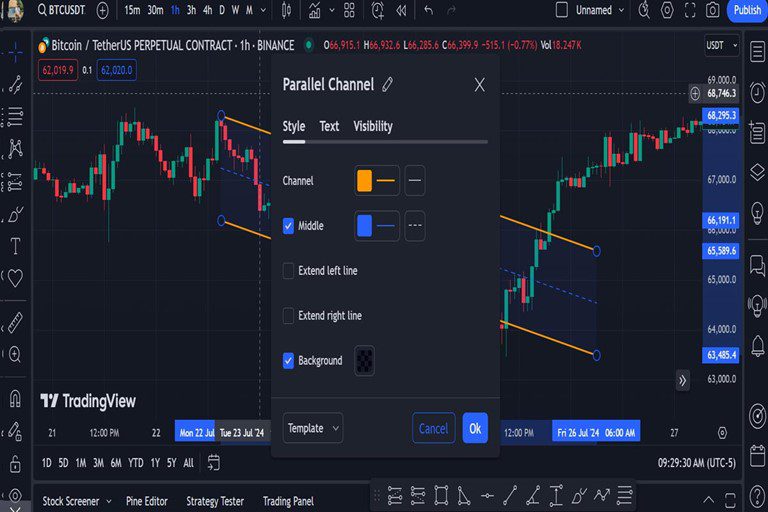Select the 15m timeframe
Screen dimensions: 768x512
pos(132,10)
